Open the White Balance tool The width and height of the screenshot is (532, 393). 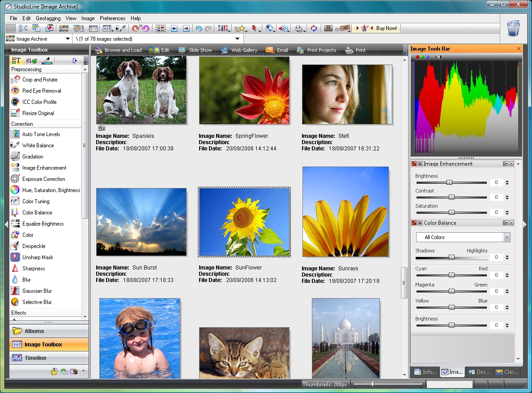coord(38,145)
